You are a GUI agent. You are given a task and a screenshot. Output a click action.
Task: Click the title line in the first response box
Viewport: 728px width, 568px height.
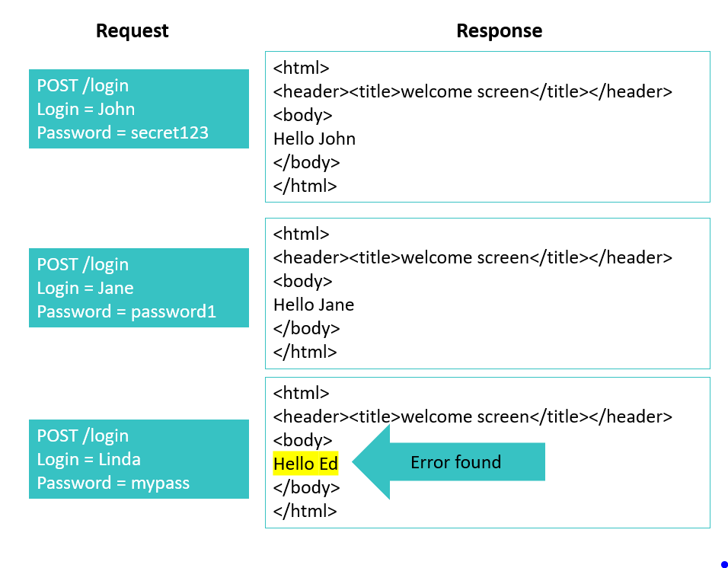click(472, 91)
